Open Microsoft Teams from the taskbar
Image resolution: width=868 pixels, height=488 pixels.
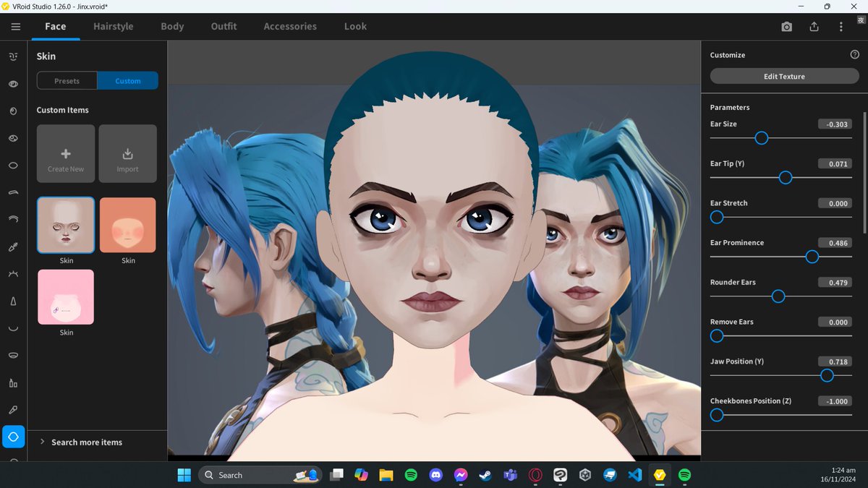(510, 475)
